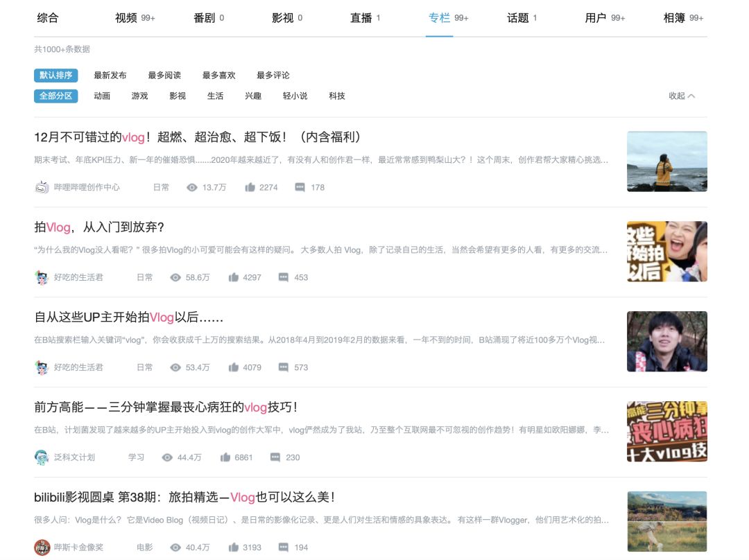
Task: Open the seaside thumbnail of 12月不可错过的vlog
Action: 667,161
